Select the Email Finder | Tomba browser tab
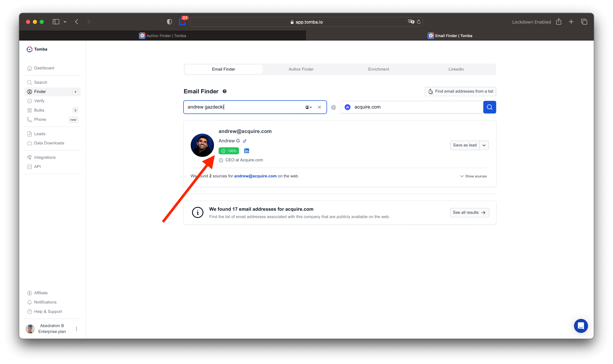 [450, 36]
